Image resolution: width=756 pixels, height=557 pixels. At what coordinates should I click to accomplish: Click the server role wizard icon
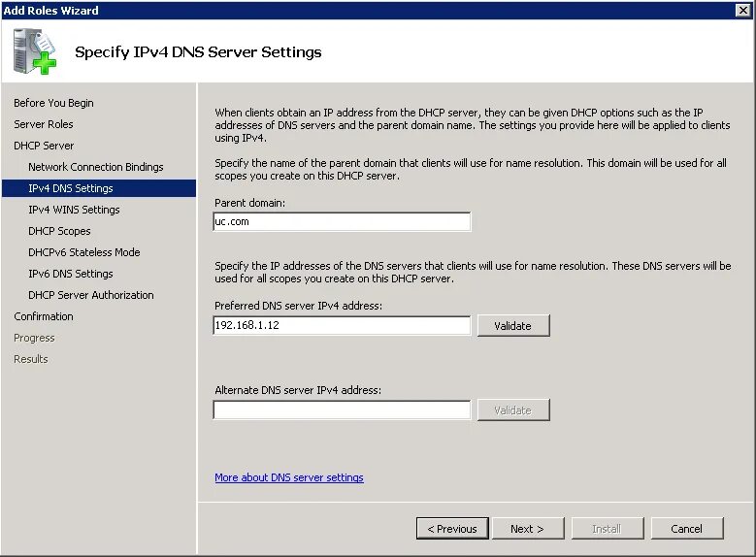(x=35, y=51)
